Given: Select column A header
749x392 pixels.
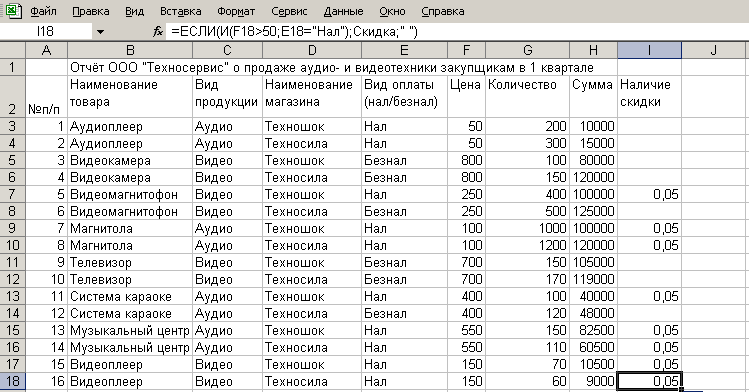Looking at the screenshot, I should [x=46, y=50].
